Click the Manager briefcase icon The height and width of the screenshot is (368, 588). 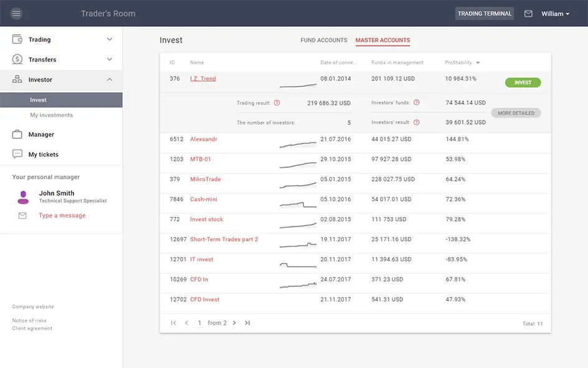[x=18, y=134]
